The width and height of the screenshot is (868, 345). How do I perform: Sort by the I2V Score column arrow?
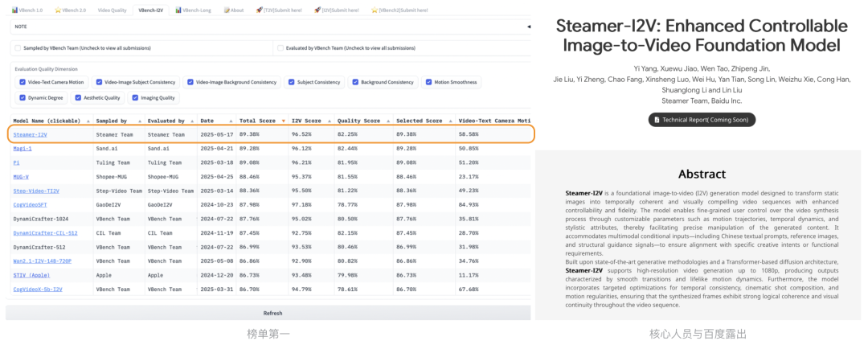tap(329, 121)
